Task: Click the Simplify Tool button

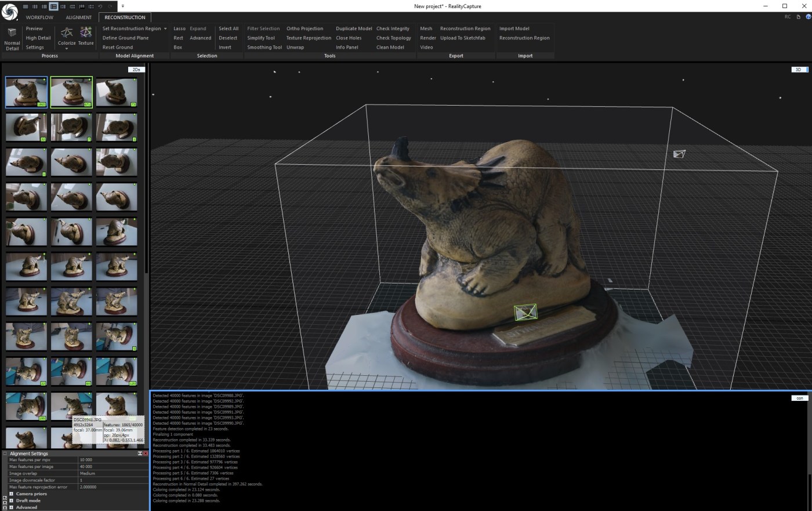Action: [x=261, y=38]
